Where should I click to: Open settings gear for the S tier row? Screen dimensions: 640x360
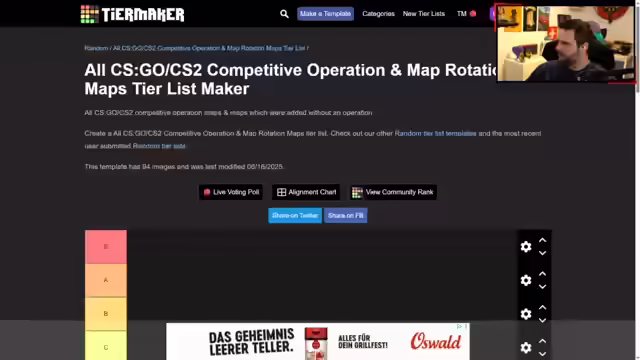[526, 247]
